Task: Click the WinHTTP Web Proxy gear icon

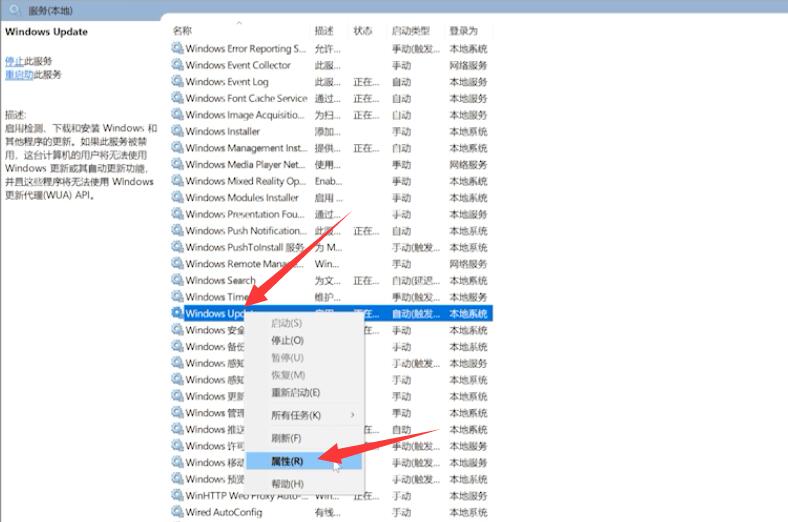Action: point(177,495)
